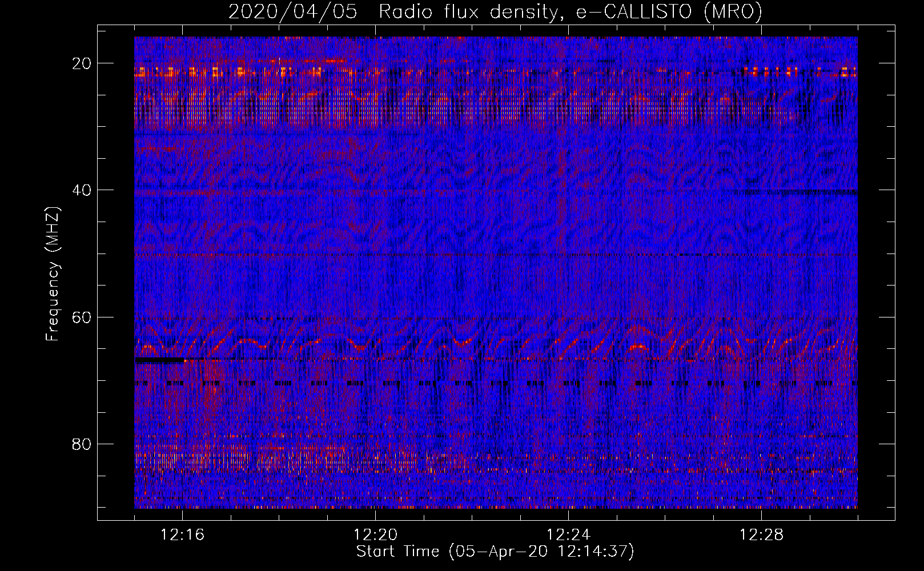Select the 12:20 time tick label

pyautogui.click(x=375, y=535)
